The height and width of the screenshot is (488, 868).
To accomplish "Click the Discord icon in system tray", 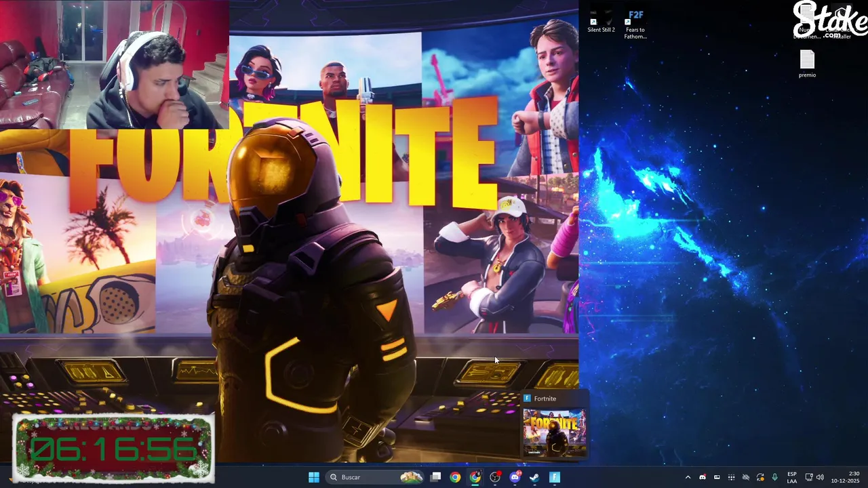I will coord(703,477).
